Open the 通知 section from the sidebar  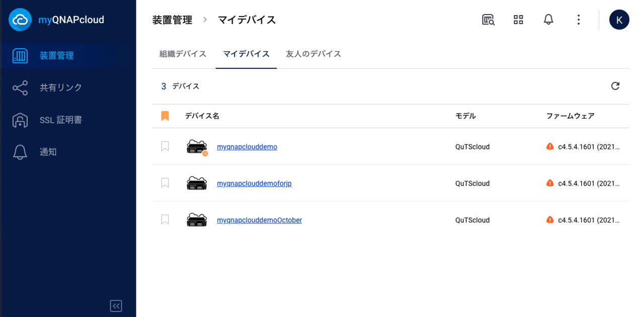48,152
